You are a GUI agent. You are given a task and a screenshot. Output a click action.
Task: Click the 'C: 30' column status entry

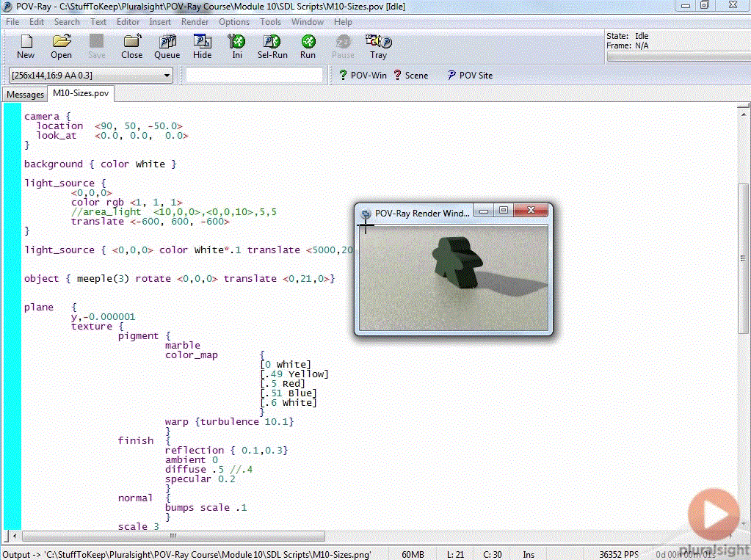point(493,554)
